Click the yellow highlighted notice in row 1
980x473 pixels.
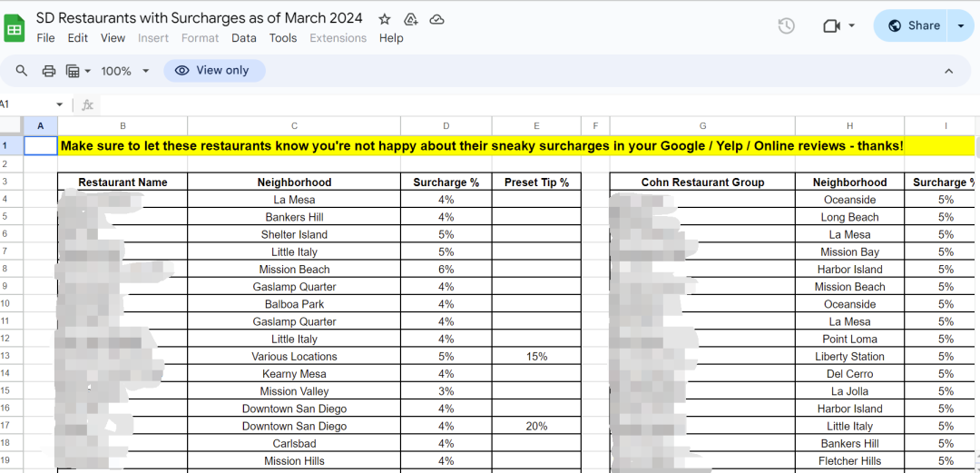point(481,145)
